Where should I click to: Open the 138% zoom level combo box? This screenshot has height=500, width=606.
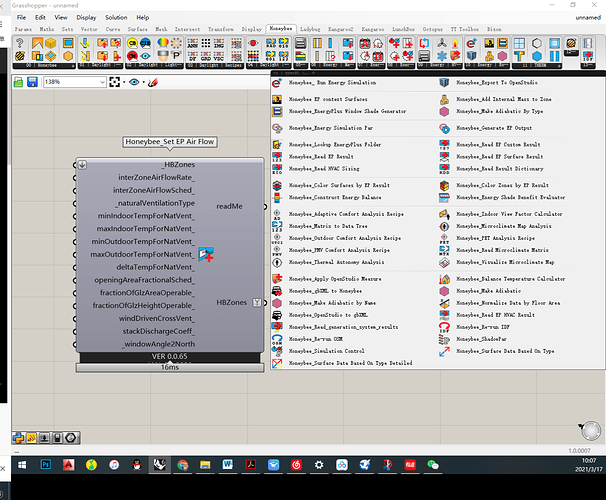coord(75,82)
